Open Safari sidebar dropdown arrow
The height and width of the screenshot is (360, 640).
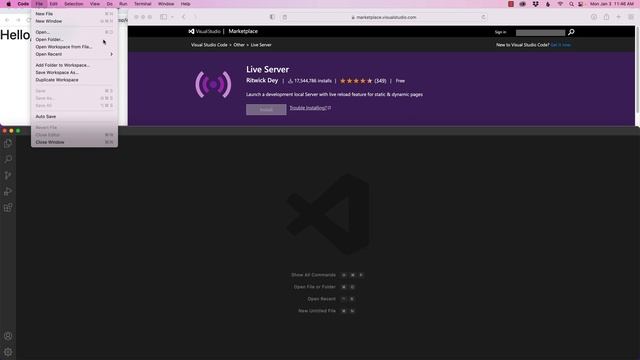(172, 17)
